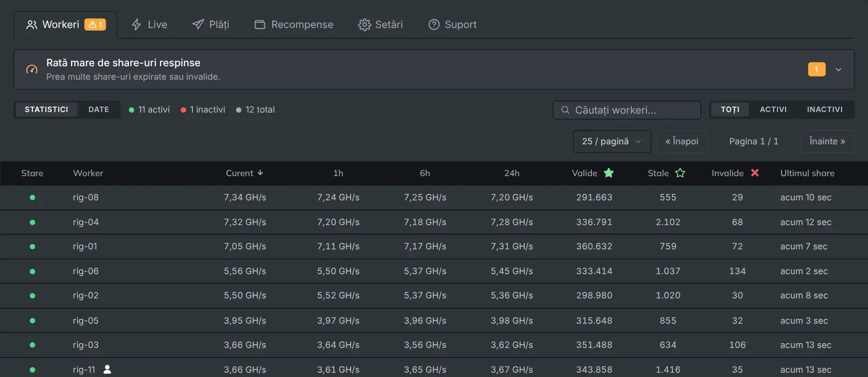Image resolution: width=868 pixels, height=377 pixels.
Task: Click the magnifier icon in search box
Action: [565, 110]
